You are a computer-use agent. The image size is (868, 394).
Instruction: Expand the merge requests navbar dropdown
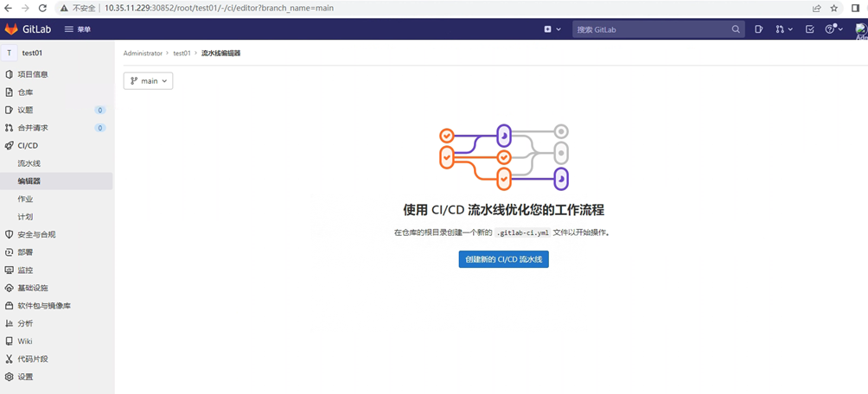[x=784, y=29]
